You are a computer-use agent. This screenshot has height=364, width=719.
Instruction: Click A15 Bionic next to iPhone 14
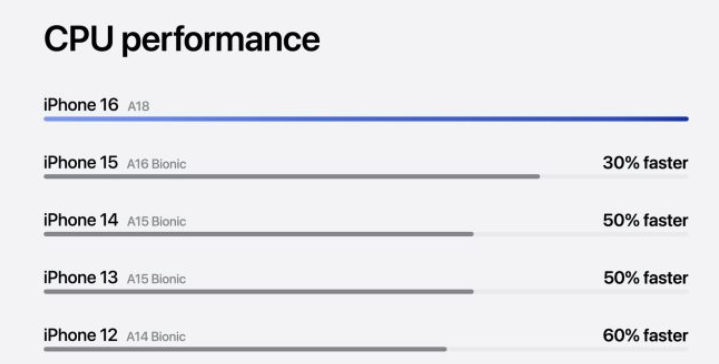tap(156, 222)
